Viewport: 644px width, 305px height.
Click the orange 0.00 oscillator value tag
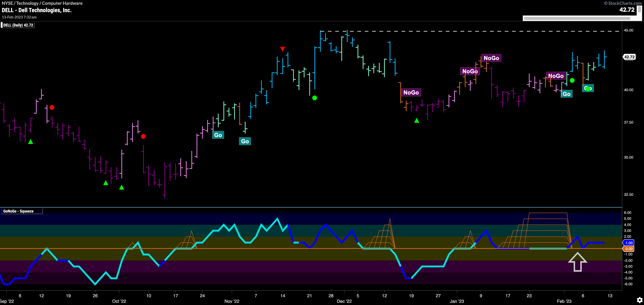[x=629, y=249]
